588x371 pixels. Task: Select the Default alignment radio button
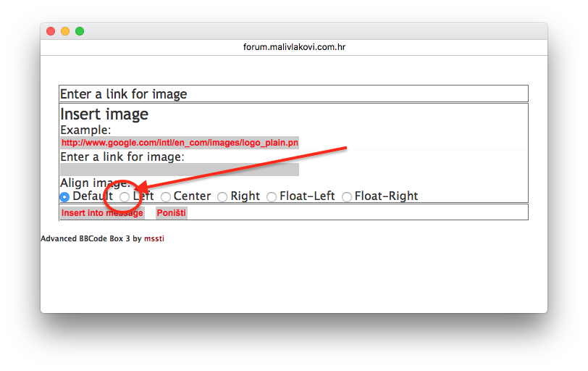pos(64,196)
